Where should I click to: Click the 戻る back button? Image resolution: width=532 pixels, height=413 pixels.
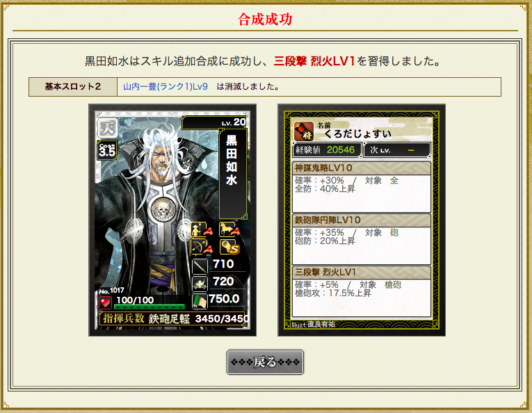[265, 362]
